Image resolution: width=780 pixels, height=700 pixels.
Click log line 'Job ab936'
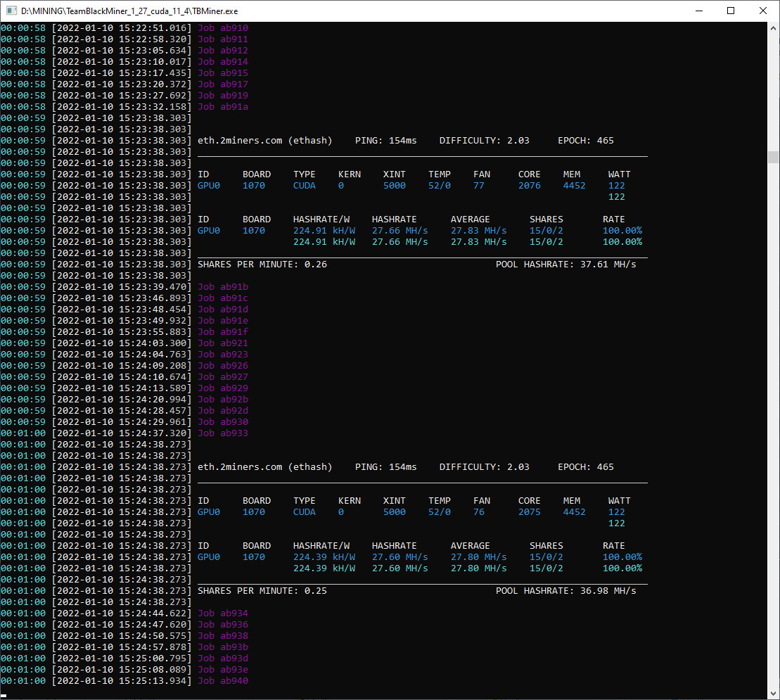click(x=223, y=625)
